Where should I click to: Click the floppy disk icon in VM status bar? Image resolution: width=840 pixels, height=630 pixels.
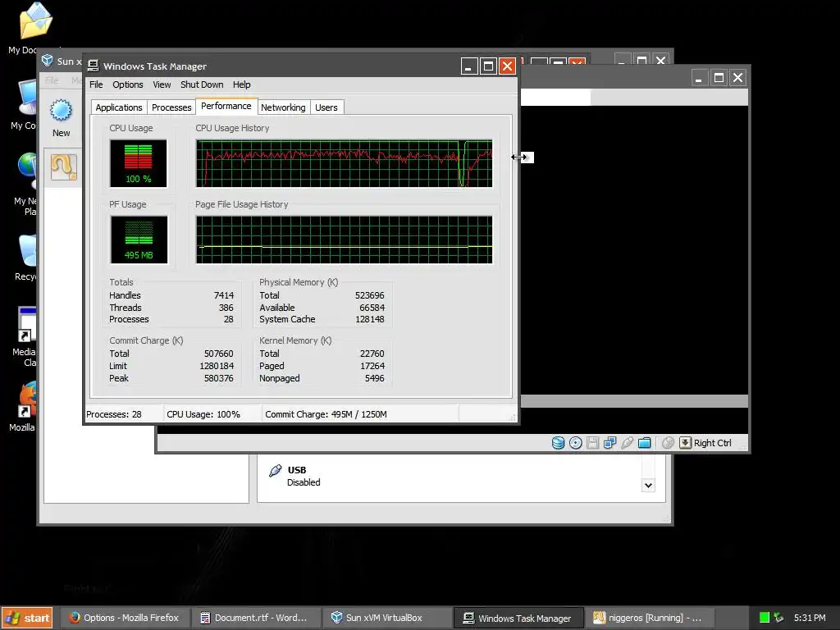pos(592,443)
